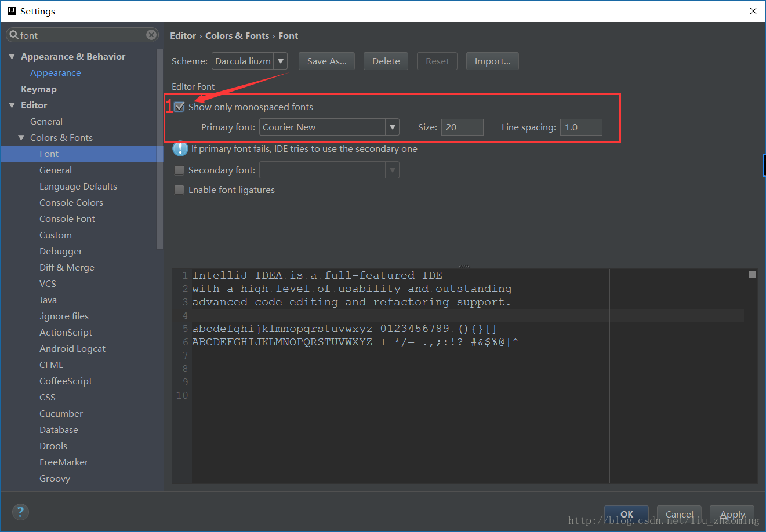Select Console Font in the tree

point(67,218)
